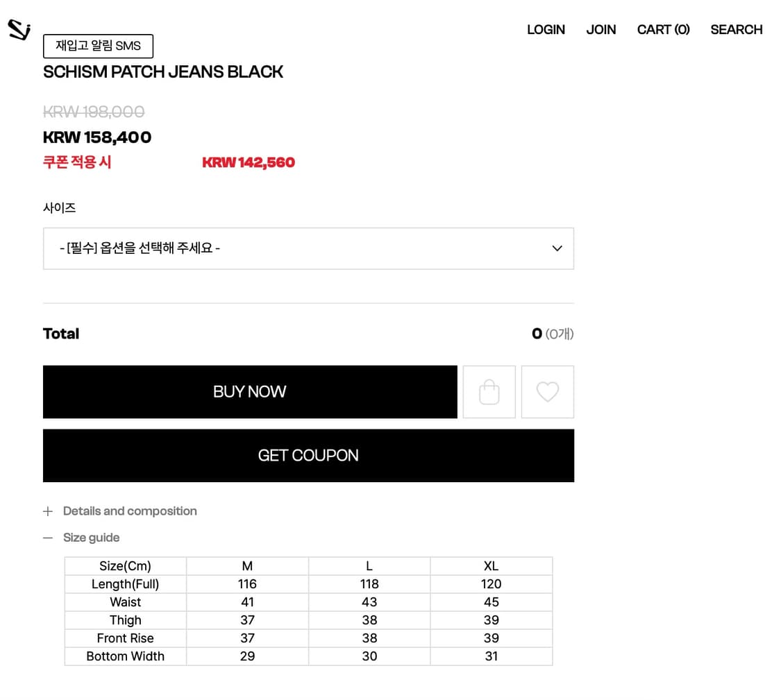Click the heart icon to wishlist the jeans
Image resolution: width=781 pixels, height=700 pixels.
click(x=547, y=391)
